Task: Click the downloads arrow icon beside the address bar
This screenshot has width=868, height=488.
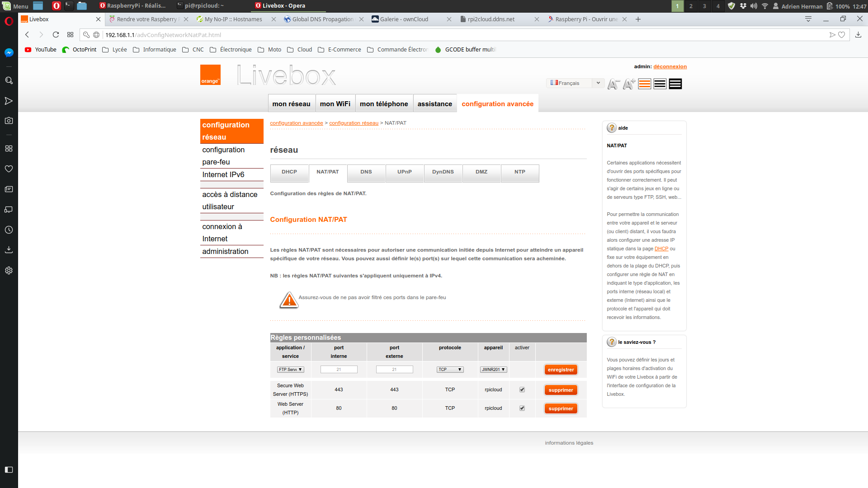Action: pyautogui.click(x=858, y=35)
